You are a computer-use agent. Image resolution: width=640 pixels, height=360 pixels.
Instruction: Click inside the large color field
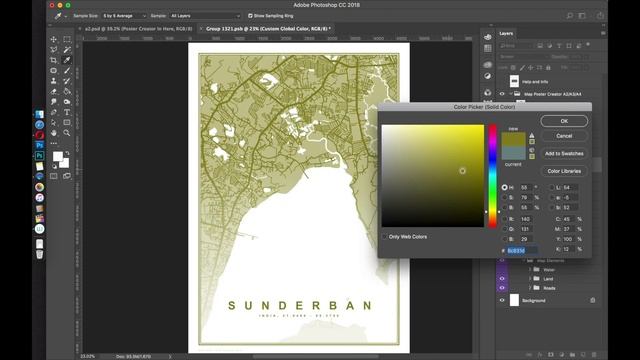(433, 176)
